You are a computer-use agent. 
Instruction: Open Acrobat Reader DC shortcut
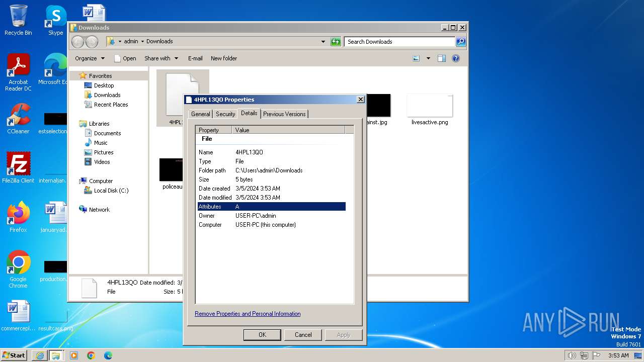tap(18, 72)
